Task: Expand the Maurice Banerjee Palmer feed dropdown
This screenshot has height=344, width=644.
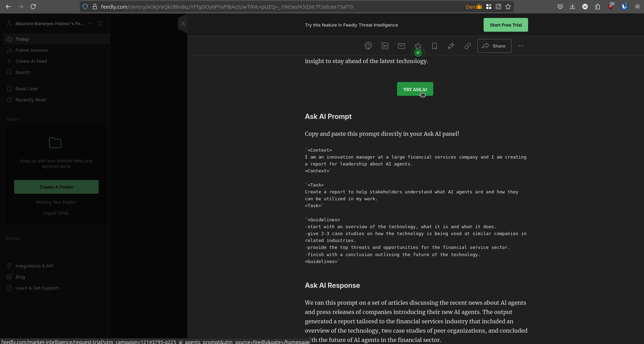Action: (90, 23)
